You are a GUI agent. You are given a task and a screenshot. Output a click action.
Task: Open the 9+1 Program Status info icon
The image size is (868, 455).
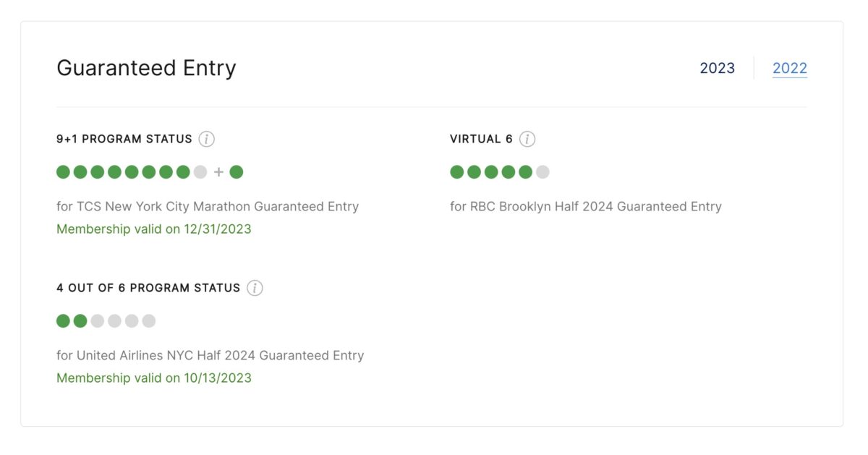tap(207, 139)
